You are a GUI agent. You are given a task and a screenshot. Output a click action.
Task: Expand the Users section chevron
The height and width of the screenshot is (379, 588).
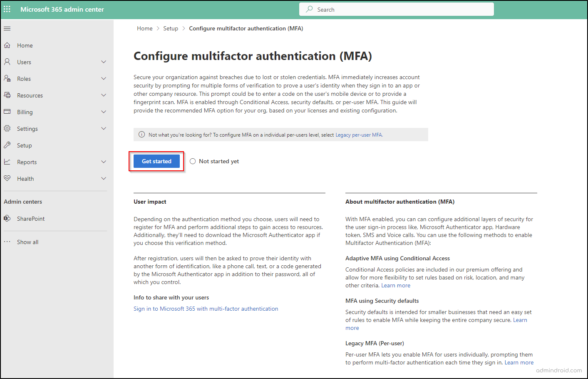point(104,62)
